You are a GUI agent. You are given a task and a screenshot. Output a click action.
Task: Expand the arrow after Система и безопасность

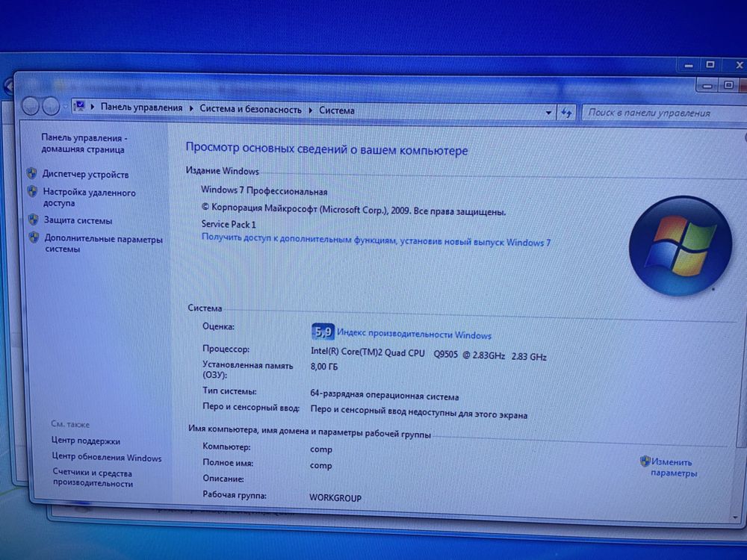(x=310, y=110)
